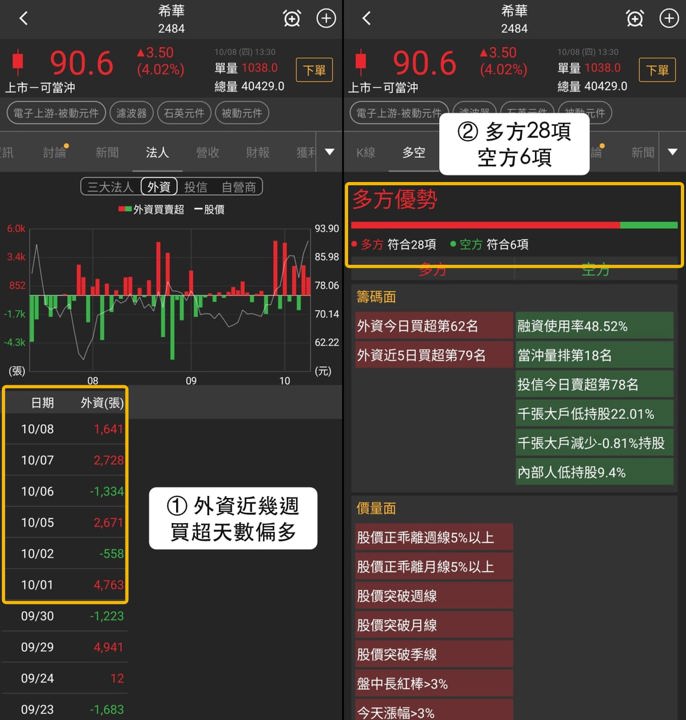The width and height of the screenshot is (686, 720).
Task: Select 自營商 segment option
Action: 239,187
